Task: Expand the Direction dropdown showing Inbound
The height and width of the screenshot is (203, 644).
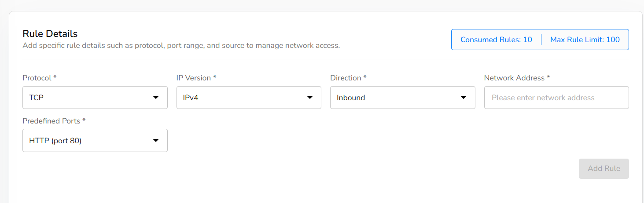Action: point(396,98)
